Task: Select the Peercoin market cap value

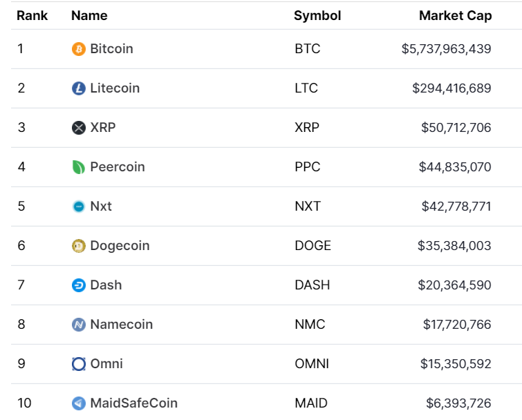Action: pos(455,167)
